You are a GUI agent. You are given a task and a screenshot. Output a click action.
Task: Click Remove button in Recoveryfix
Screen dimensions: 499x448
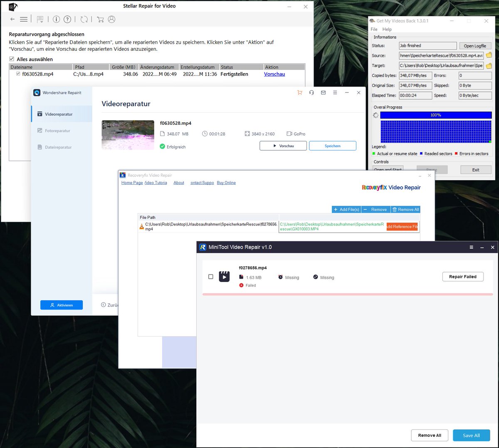click(376, 209)
